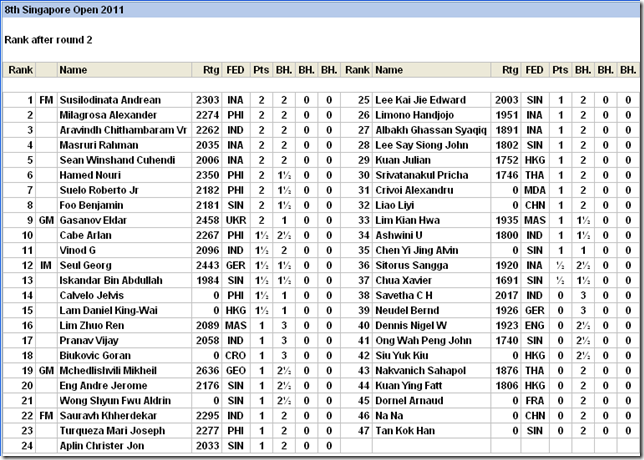Click on 'Suelo Roberto Jr'

[99, 190]
